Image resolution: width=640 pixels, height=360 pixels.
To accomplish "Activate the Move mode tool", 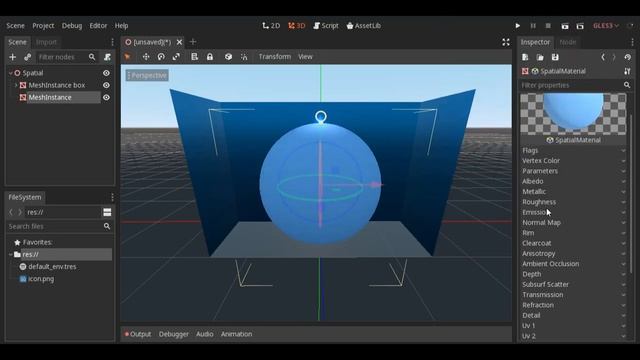I will tap(146, 57).
